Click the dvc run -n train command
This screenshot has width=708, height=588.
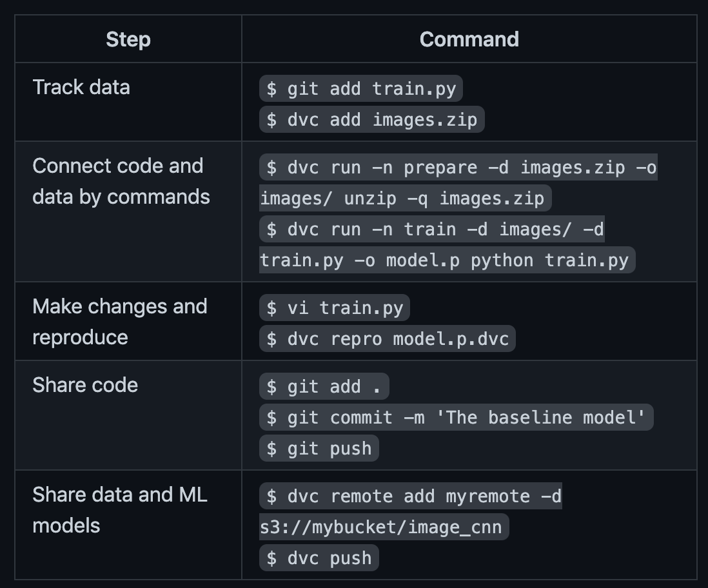coord(431,230)
